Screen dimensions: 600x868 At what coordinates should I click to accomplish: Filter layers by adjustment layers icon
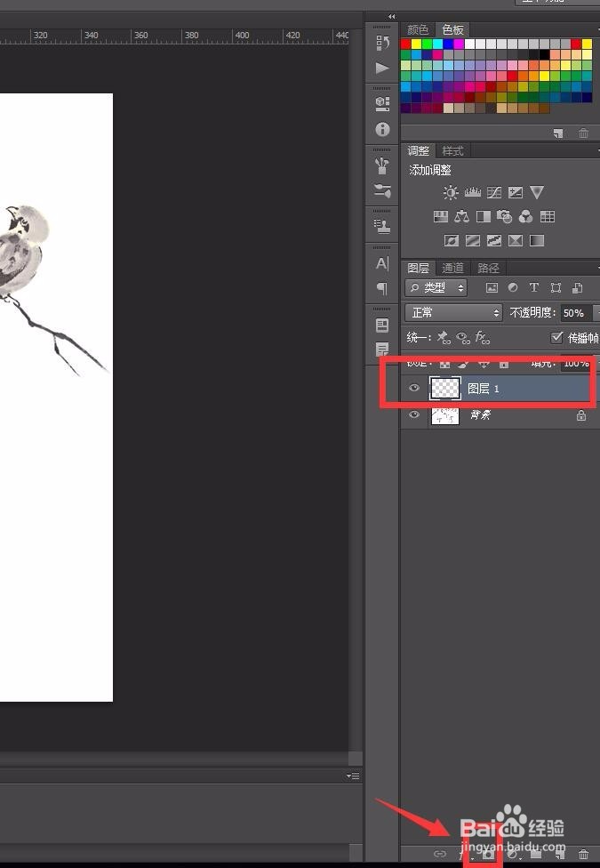pyautogui.click(x=513, y=287)
